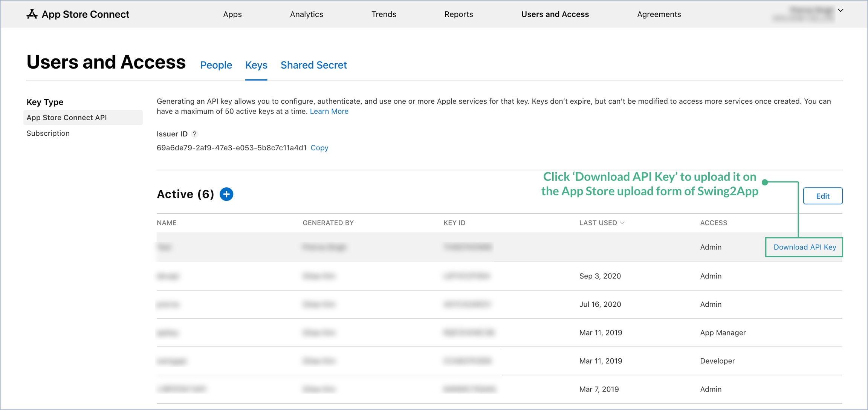Copy the Issuer ID

pyautogui.click(x=319, y=148)
